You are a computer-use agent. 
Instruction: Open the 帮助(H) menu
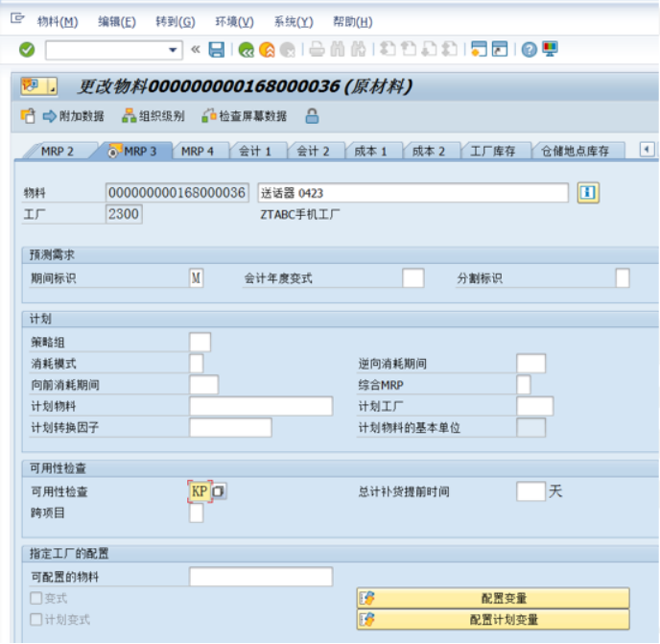pos(352,21)
